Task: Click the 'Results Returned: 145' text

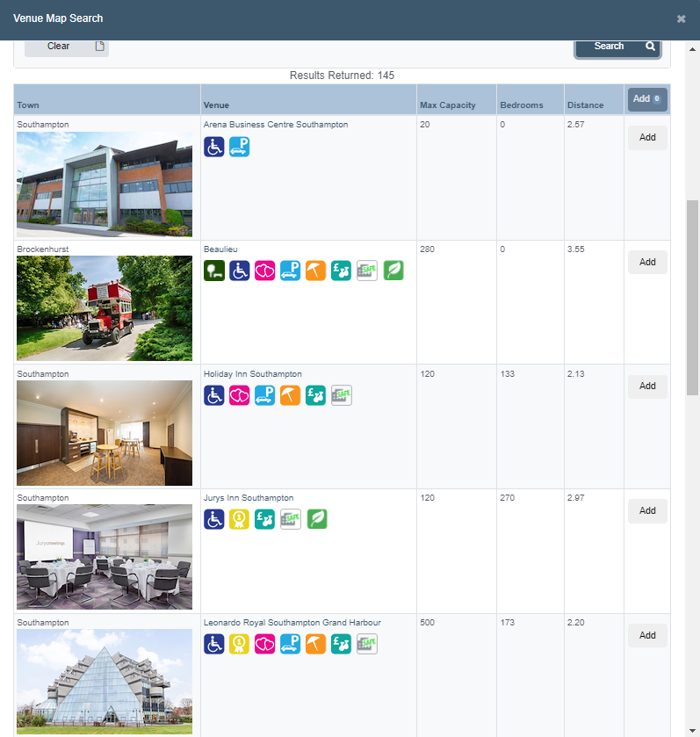Action: pyautogui.click(x=342, y=76)
